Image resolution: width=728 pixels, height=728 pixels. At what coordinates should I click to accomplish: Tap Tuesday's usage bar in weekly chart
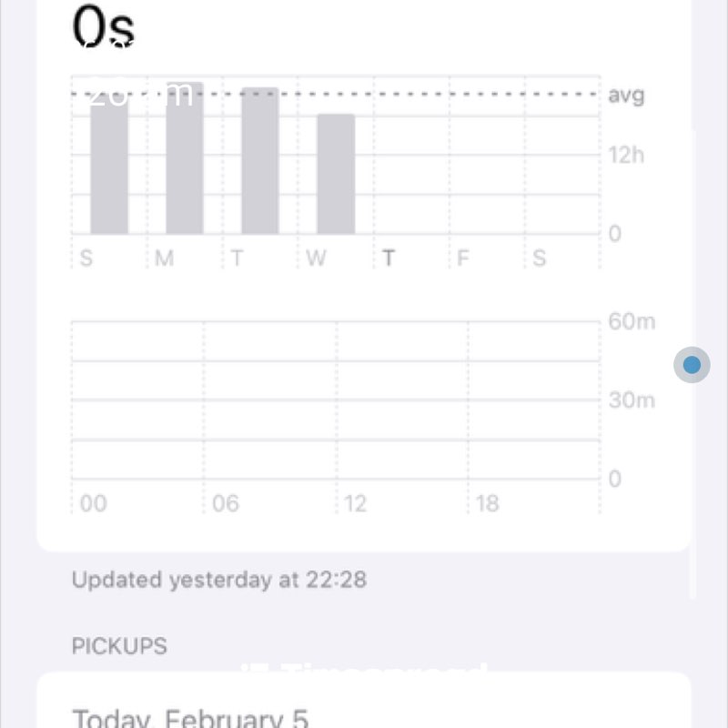pos(260,161)
